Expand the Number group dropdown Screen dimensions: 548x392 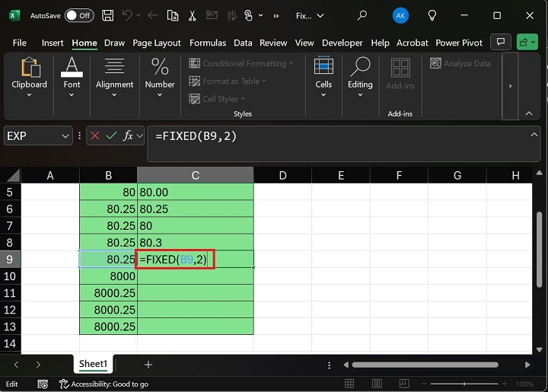click(x=160, y=95)
